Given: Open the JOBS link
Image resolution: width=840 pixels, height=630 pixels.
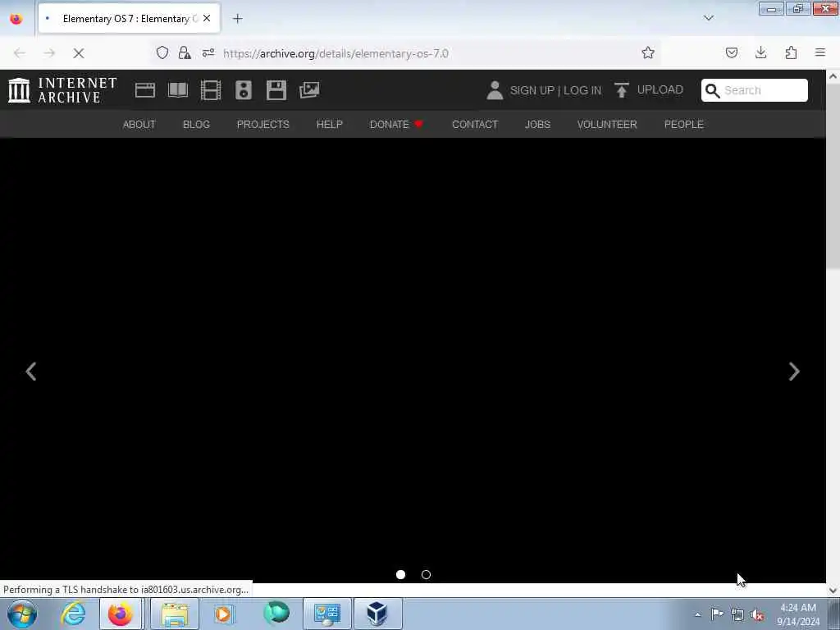Looking at the screenshot, I should click(537, 125).
